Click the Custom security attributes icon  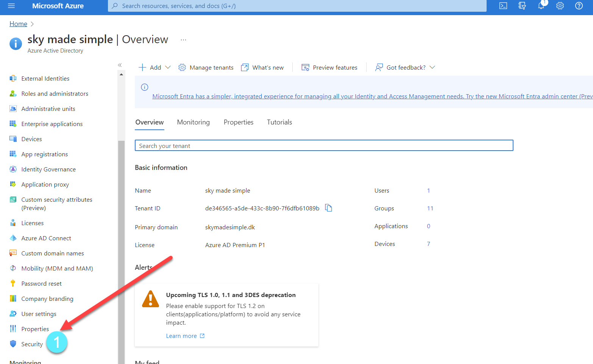click(x=13, y=199)
